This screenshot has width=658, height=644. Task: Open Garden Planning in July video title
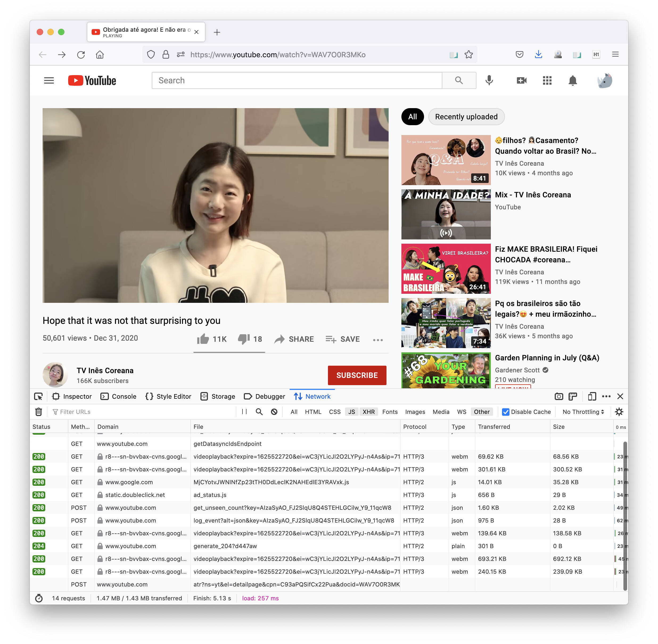pos(547,357)
